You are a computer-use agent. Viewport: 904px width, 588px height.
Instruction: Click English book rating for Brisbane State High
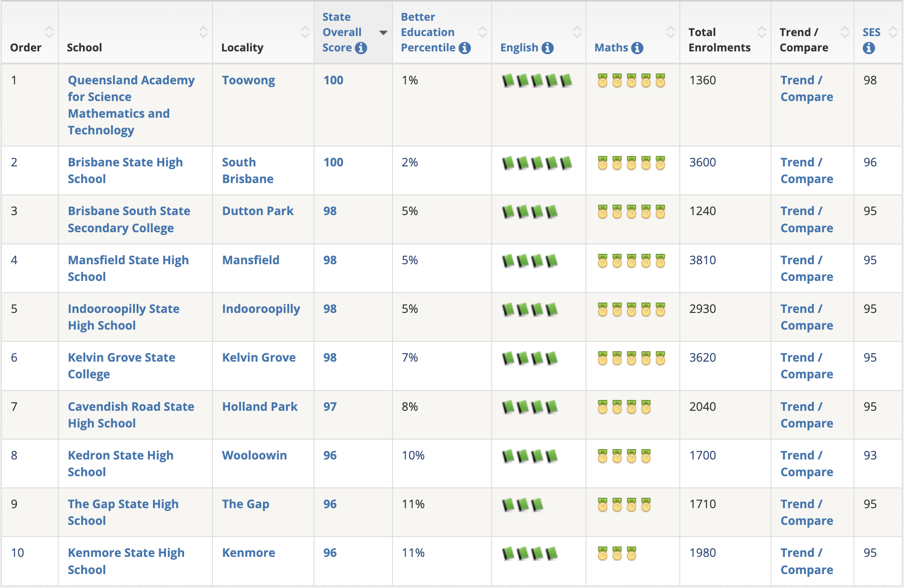pos(537,163)
